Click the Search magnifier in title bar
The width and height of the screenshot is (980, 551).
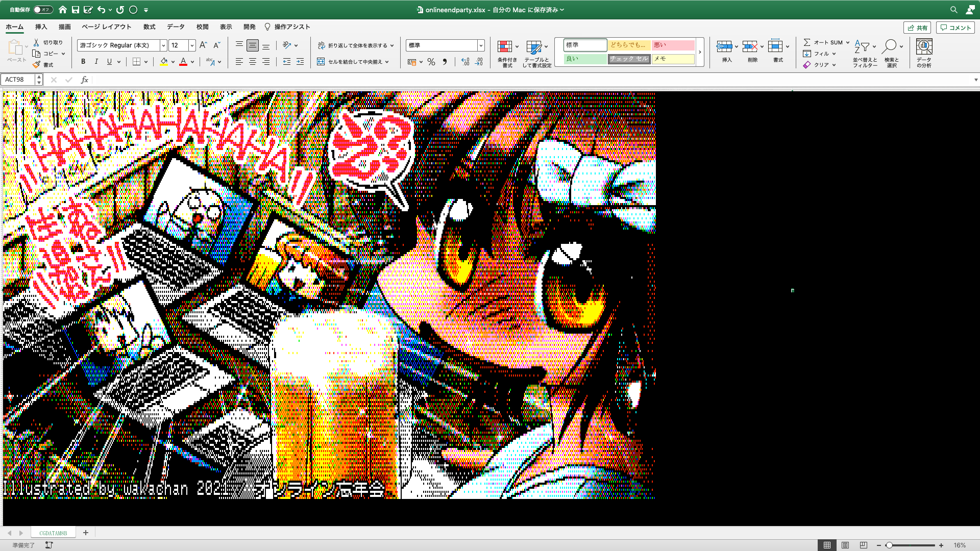pyautogui.click(x=953, y=10)
